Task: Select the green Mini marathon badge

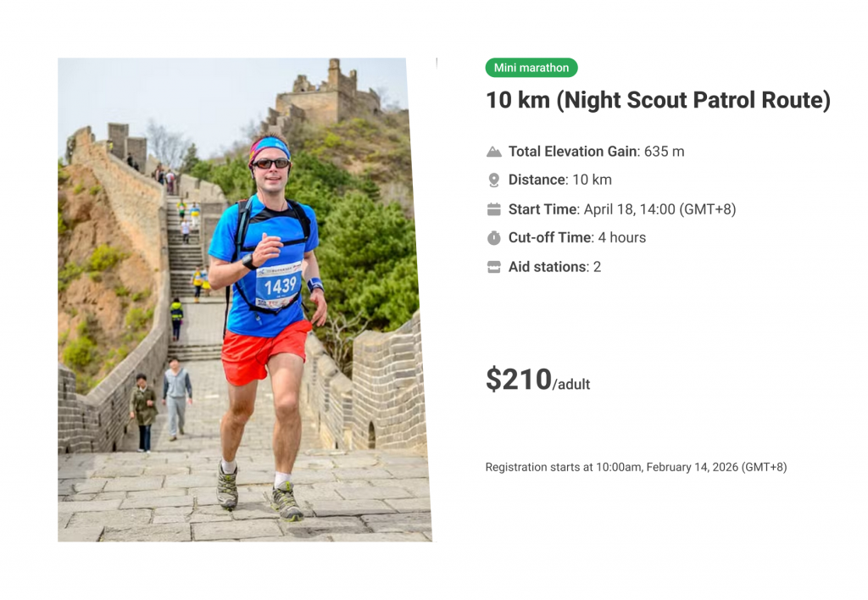Action: click(531, 68)
